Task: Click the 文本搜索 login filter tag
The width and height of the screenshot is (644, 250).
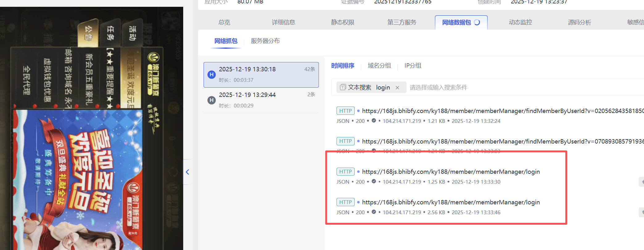Action: click(371, 88)
